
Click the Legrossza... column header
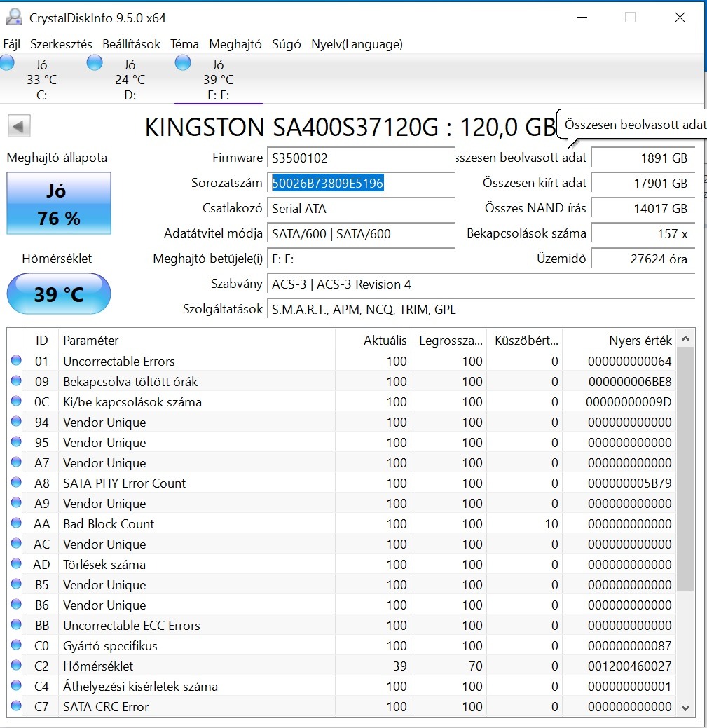click(448, 341)
